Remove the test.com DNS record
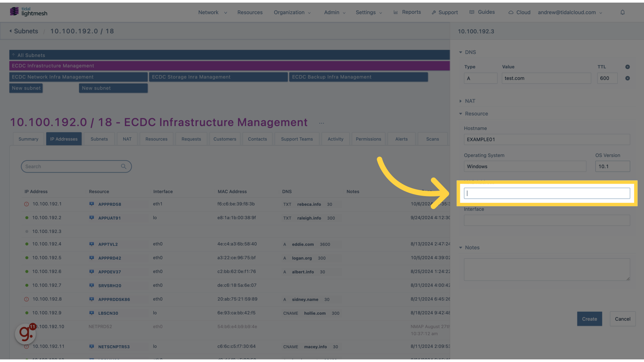Viewport: 644px width, 362px height. (628, 78)
